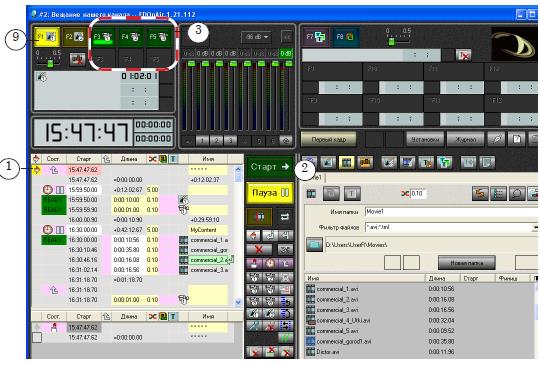The image size is (540, 365).
Task: Adjust the slider below the F1 button
Action: coord(50,63)
